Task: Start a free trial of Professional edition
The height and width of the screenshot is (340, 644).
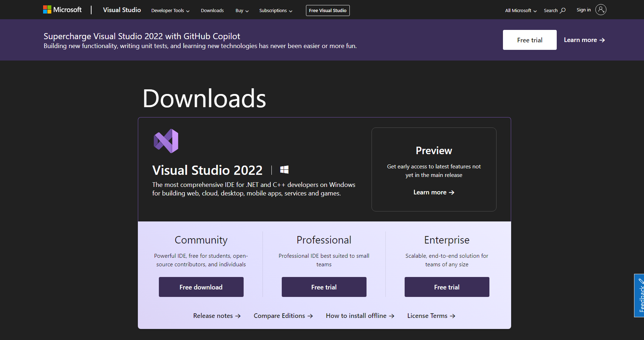Action: 324,287
